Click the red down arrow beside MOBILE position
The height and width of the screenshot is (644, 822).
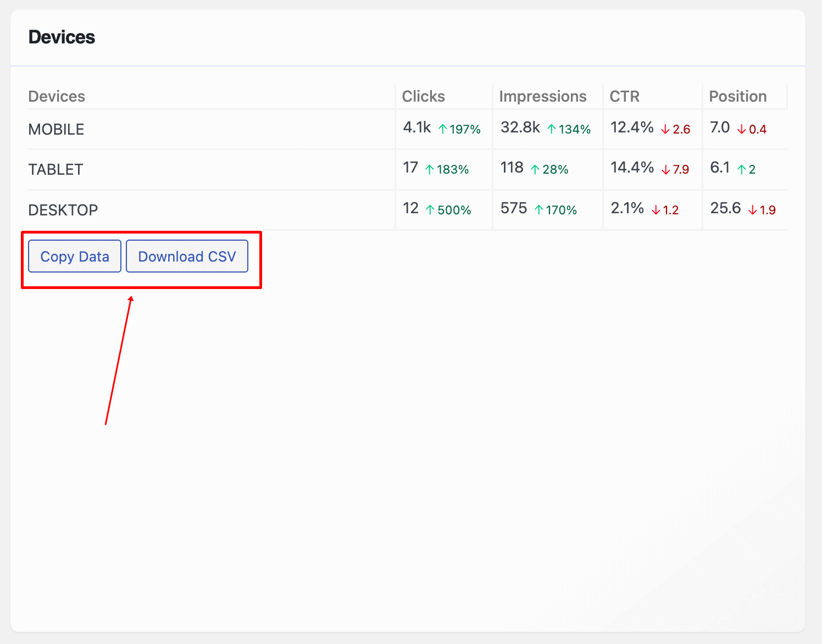tap(741, 130)
